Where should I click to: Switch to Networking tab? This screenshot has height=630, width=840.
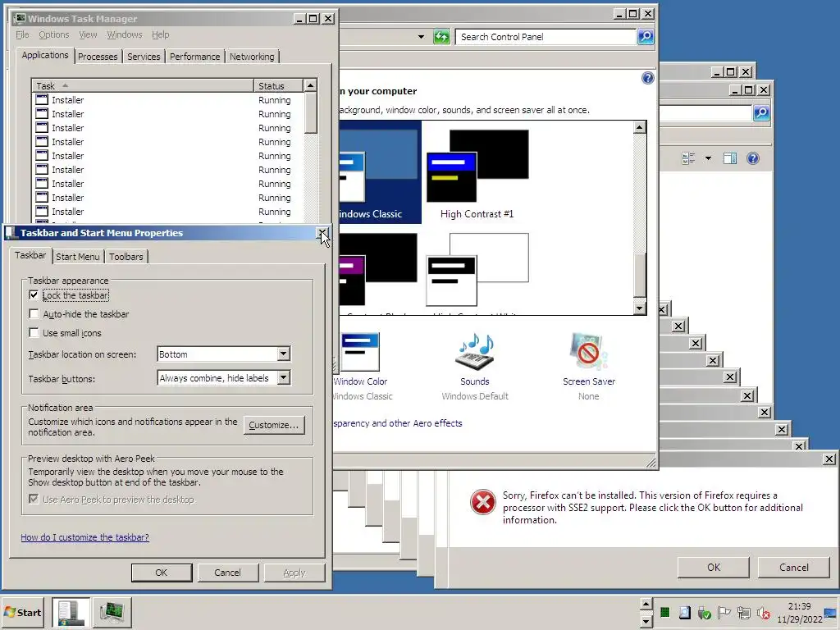point(252,57)
